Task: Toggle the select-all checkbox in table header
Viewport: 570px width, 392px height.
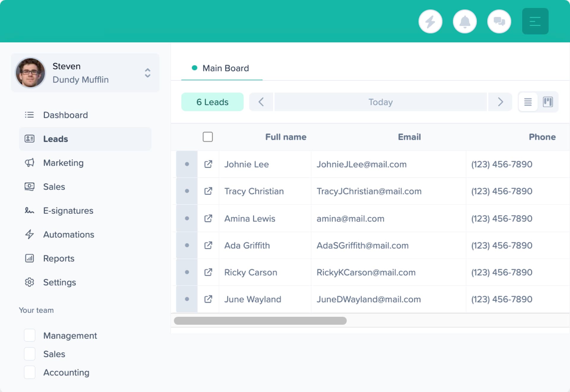Action: click(208, 137)
